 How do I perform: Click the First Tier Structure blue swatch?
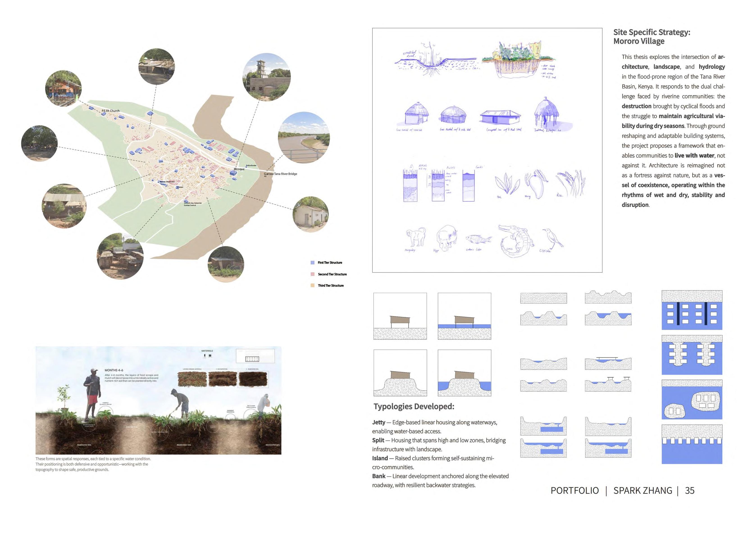tap(312, 263)
